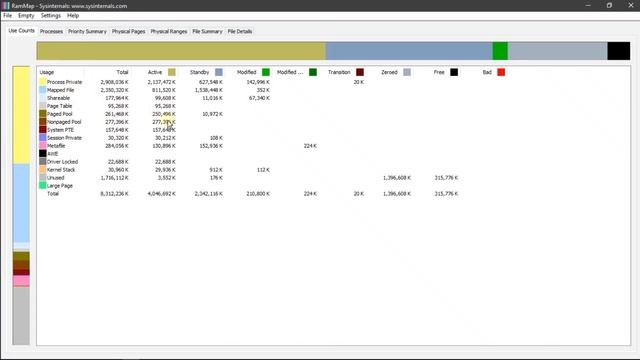Click the Zeroed column header label
640x360 pixels.
pyautogui.click(x=389, y=72)
